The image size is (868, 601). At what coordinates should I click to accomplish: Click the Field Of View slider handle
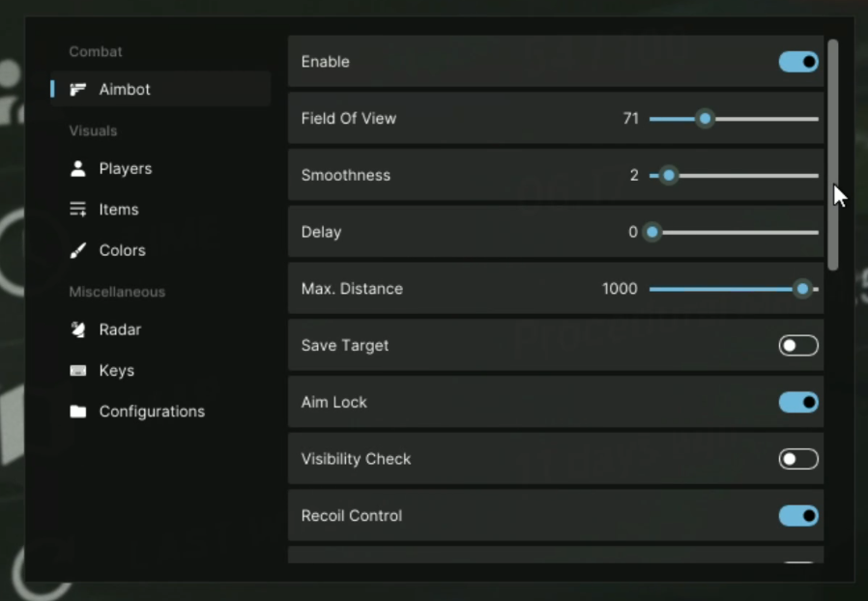pyautogui.click(x=706, y=119)
